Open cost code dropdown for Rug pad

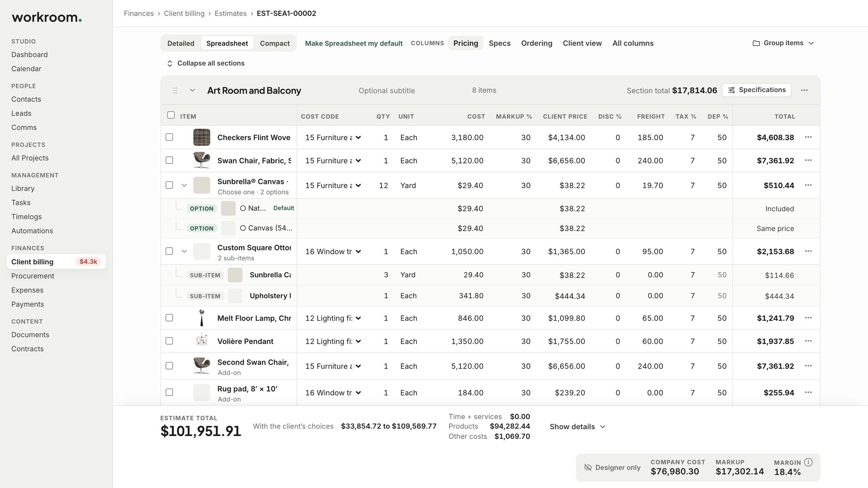pyautogui.click(x=333, y=393)
